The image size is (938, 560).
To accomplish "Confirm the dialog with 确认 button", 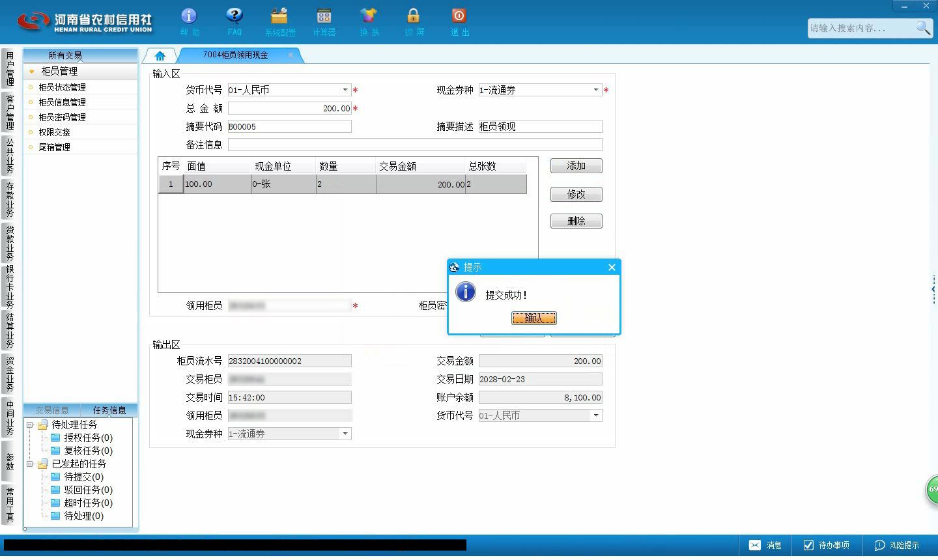I will 533,318.
